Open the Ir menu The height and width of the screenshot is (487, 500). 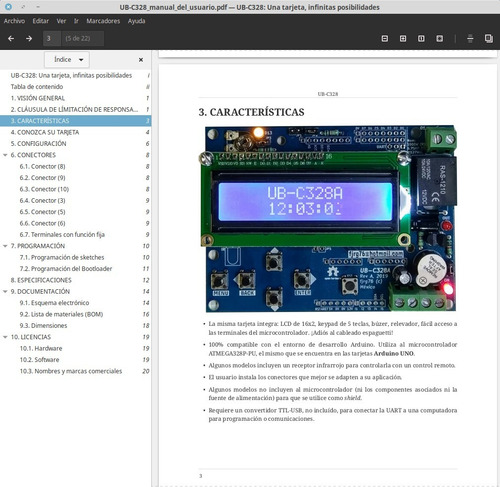(76, 21)
